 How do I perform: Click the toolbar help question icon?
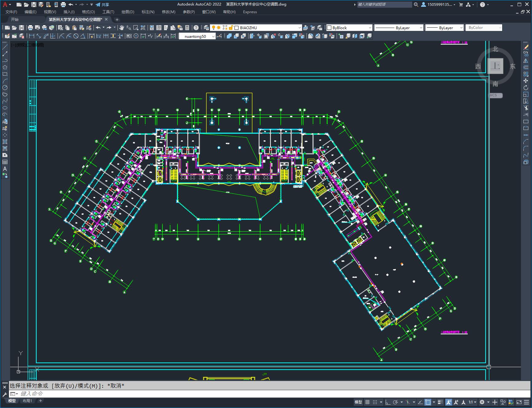[196, 28]
